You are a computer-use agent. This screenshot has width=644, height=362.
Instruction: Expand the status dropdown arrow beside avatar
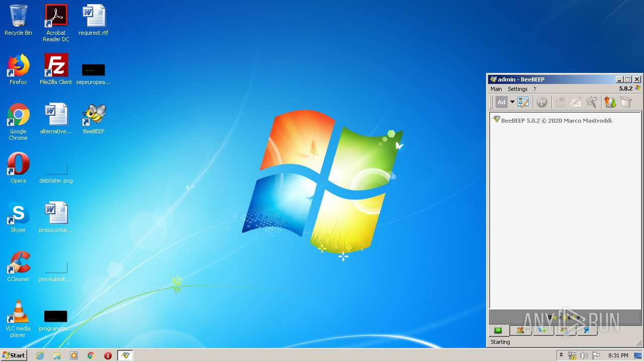512,102
